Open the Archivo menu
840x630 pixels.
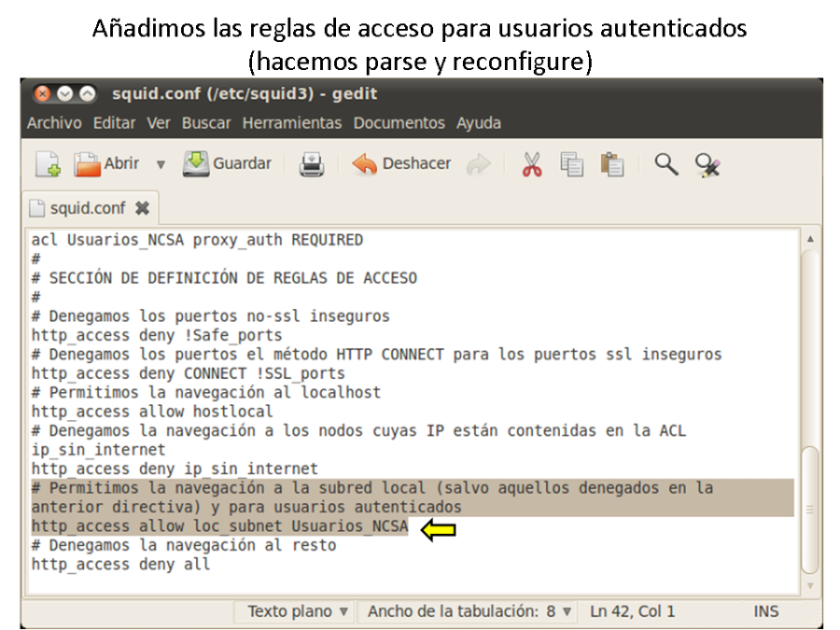coord(54,123)
